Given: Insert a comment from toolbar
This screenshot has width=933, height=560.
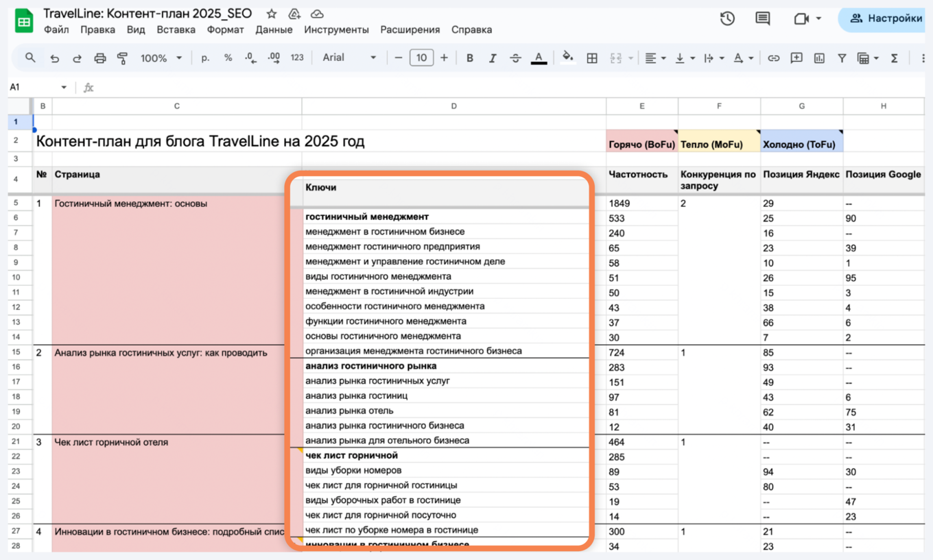Looking at the screenshot, I should [x=796, y=58].
